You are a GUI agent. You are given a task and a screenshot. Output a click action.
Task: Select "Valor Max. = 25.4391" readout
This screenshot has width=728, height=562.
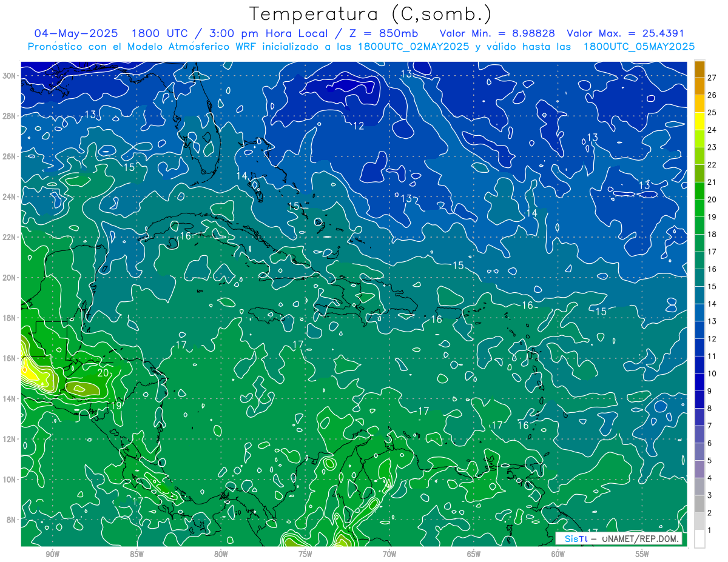pos(625,33)
